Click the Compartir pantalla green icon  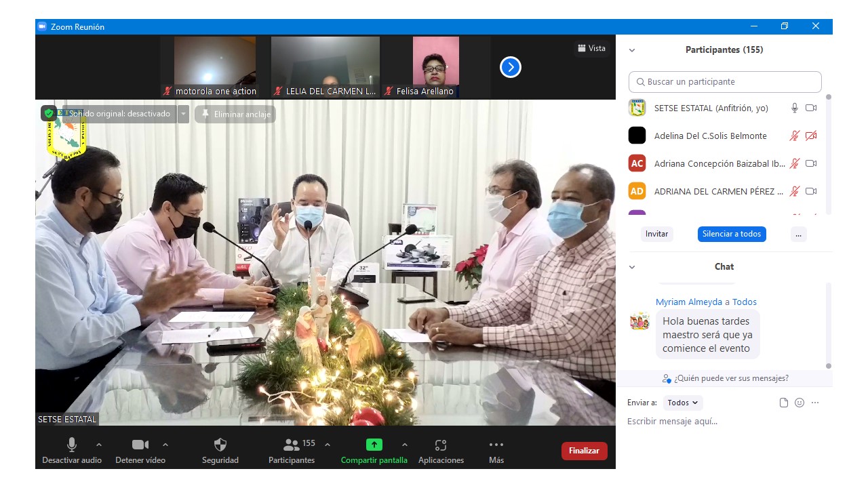[374, 445]
